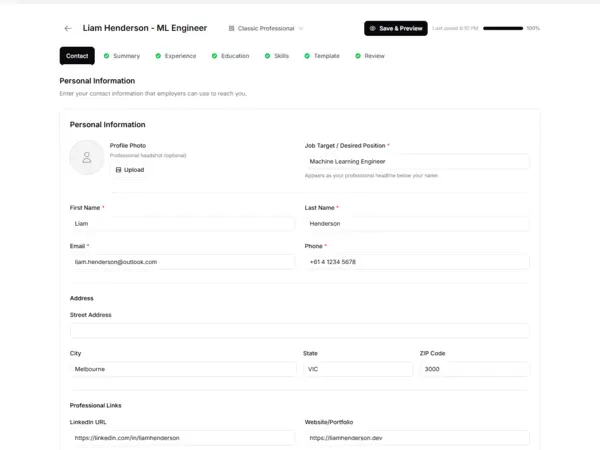Click the Last saved timestamp text
The image size is (600, 450).
click(x=455, y=28)
